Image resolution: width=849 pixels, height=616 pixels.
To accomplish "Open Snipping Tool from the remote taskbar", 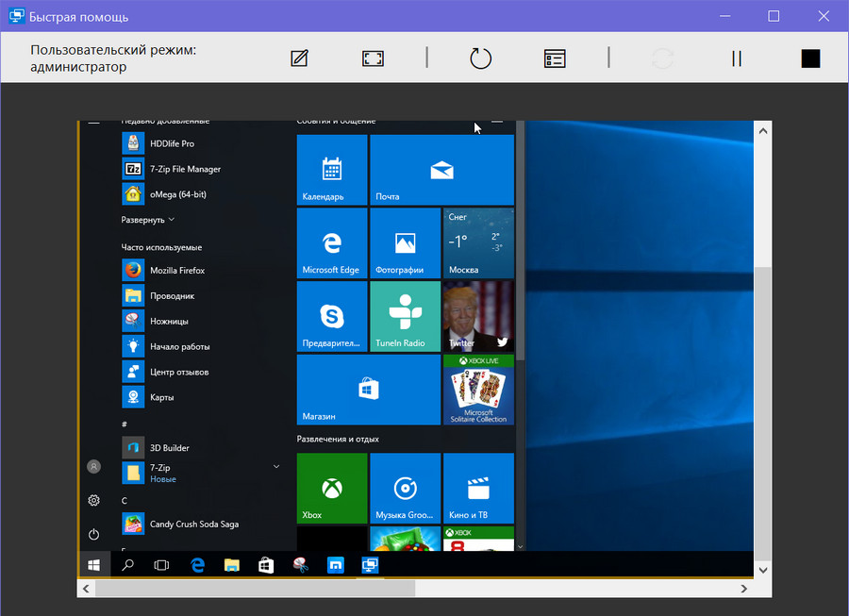I will (x=301, y=565).
